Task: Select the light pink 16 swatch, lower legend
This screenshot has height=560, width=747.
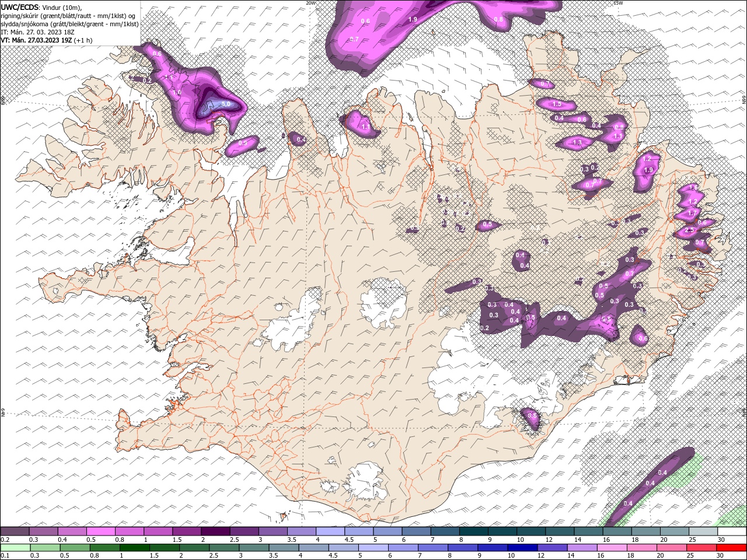Action: pos(612,548)
